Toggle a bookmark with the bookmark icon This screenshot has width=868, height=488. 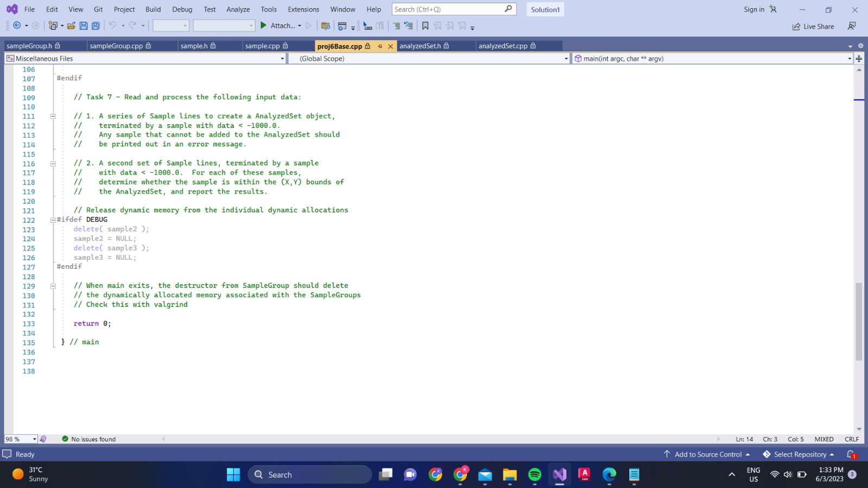425,26
